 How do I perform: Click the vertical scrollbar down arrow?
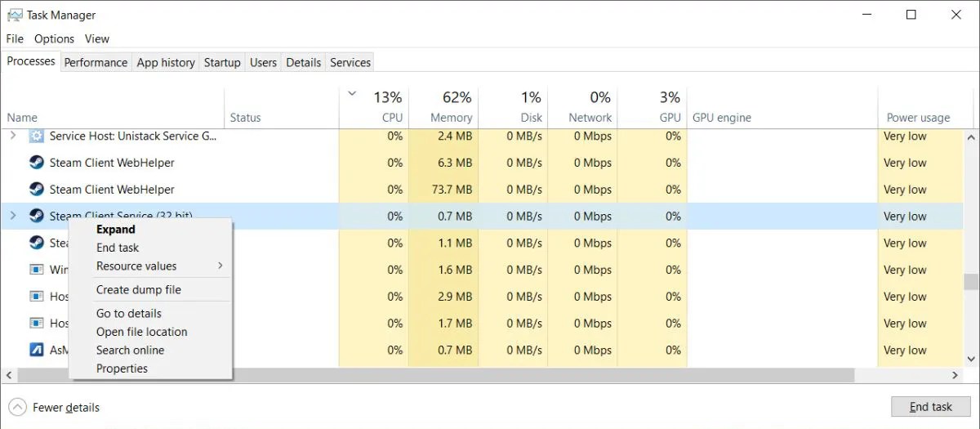click(970, 359)
